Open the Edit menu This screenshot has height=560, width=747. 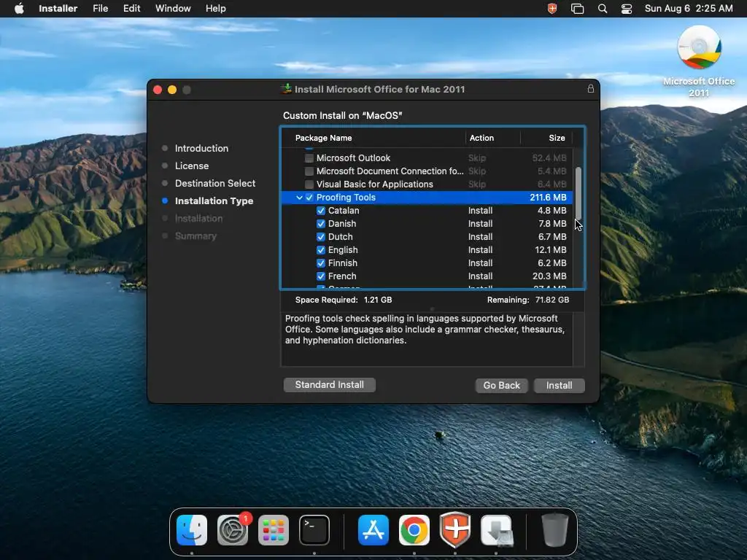131,9
